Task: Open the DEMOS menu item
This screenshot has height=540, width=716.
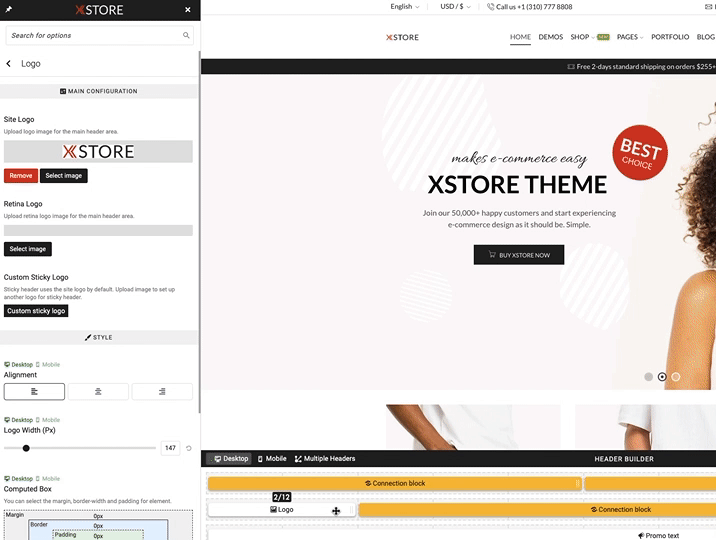Action: (551, 37)
